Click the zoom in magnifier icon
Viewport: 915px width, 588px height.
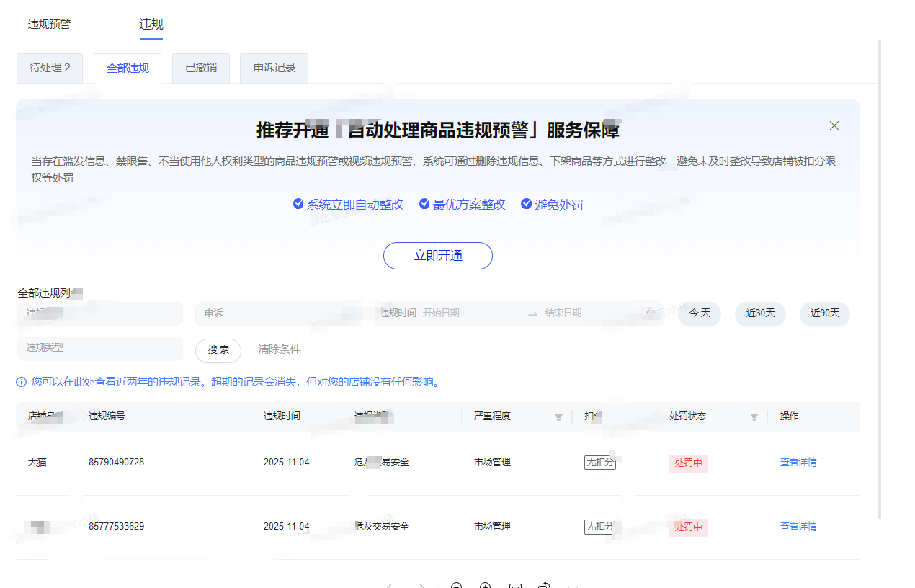tap(486, 585)
